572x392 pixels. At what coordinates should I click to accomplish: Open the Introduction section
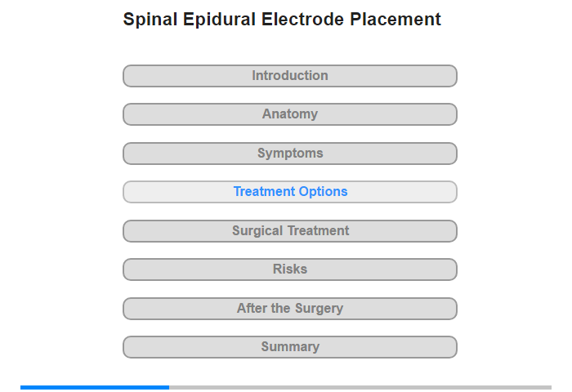pos(289,76)
